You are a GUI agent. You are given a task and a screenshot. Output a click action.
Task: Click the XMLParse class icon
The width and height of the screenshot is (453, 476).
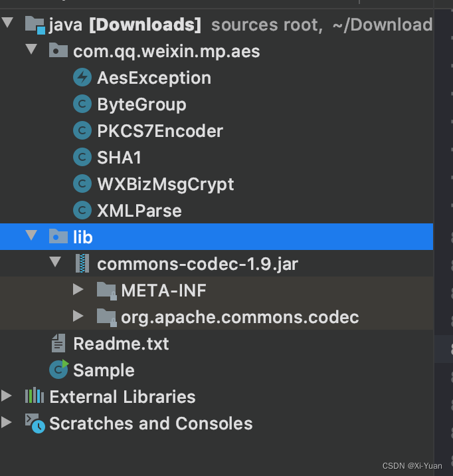[x=82, y=210]
